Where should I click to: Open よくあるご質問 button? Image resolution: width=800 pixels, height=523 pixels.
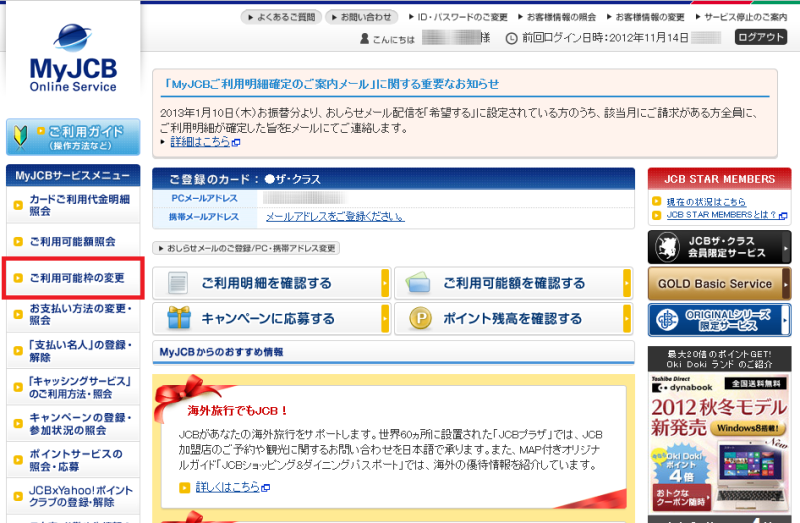pos(281,17)
